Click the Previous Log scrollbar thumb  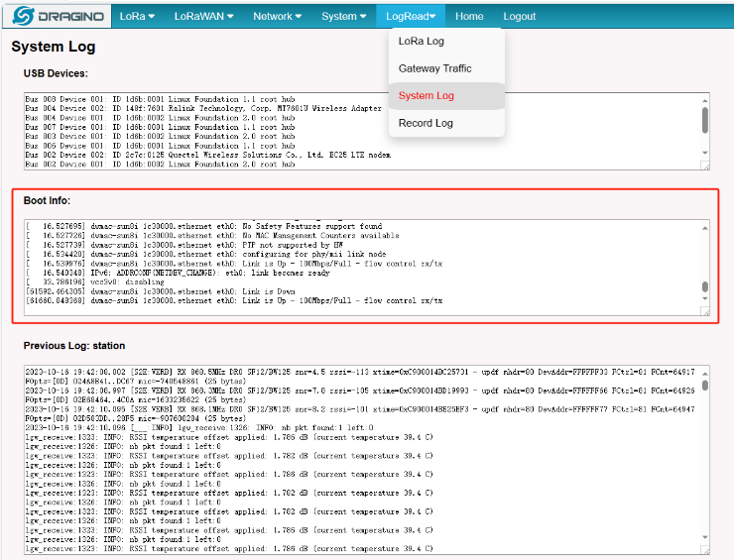[705, 386]
